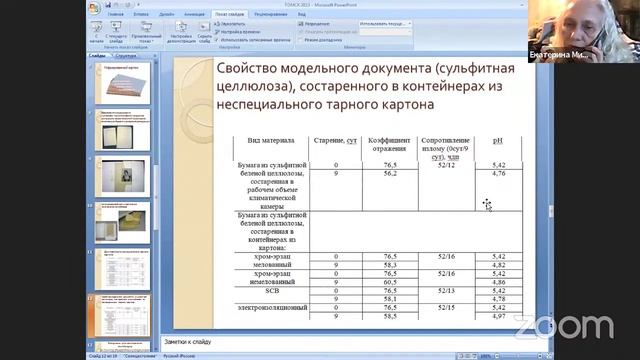Select thumbnail with yellow paper photo

point(122,223)
